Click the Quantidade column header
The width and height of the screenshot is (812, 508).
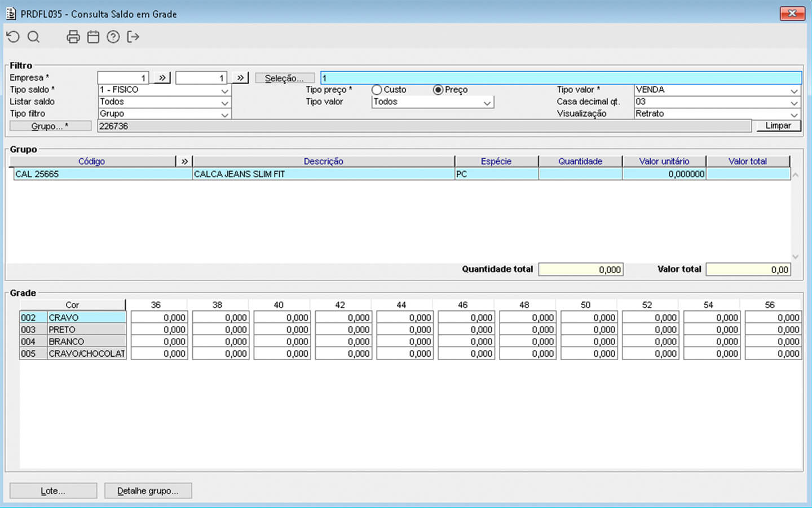pyautogui.click(x=580, y=161)
